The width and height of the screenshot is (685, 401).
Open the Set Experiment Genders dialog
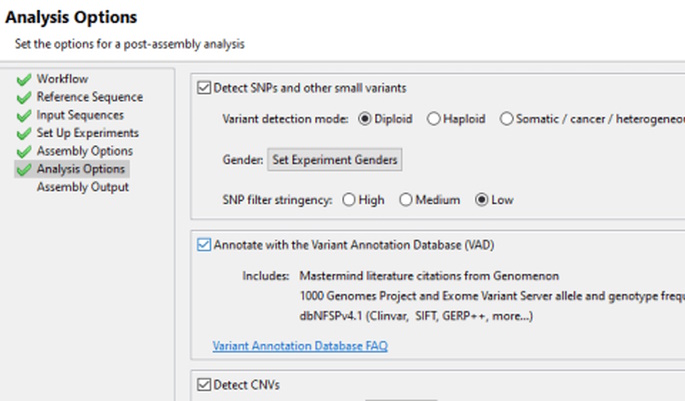point(335,160)
